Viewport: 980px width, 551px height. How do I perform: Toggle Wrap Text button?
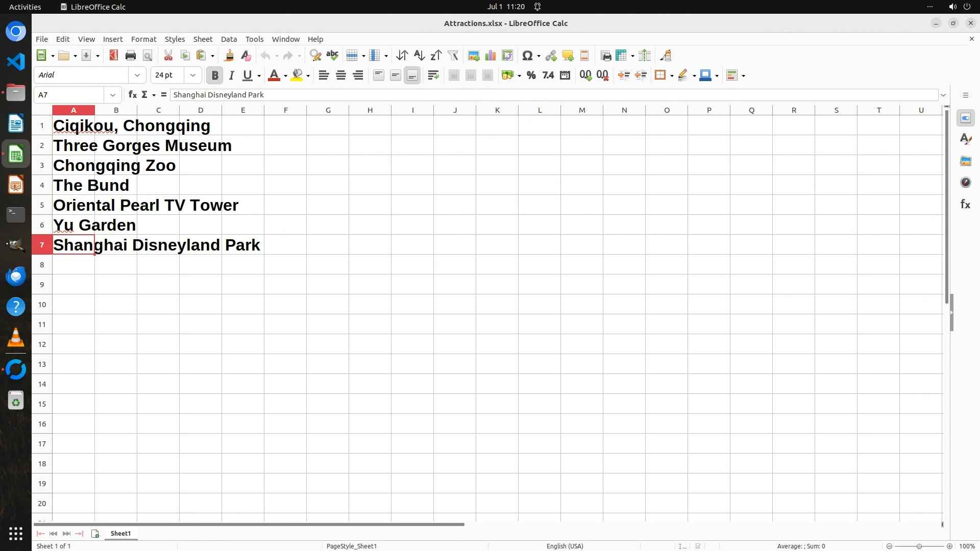pyautogui.click(x=433, y=76)
